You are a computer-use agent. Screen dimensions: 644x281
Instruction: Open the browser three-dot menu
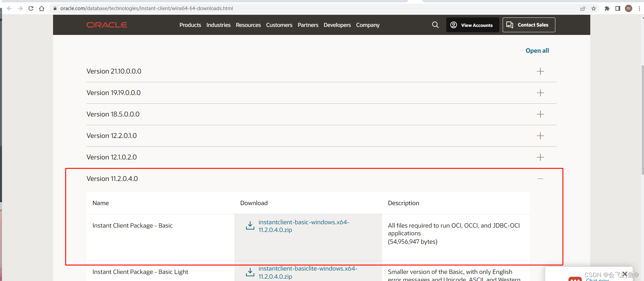pos(639,8)
